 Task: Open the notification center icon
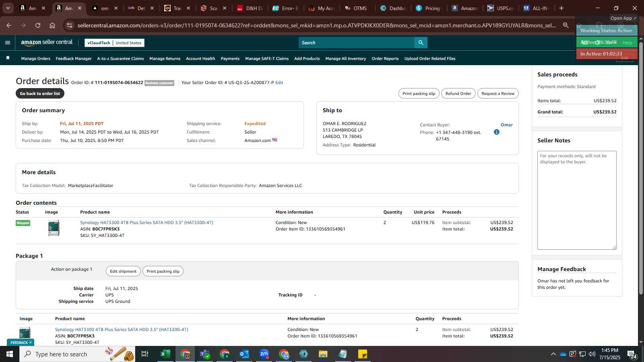pos(632,354)
